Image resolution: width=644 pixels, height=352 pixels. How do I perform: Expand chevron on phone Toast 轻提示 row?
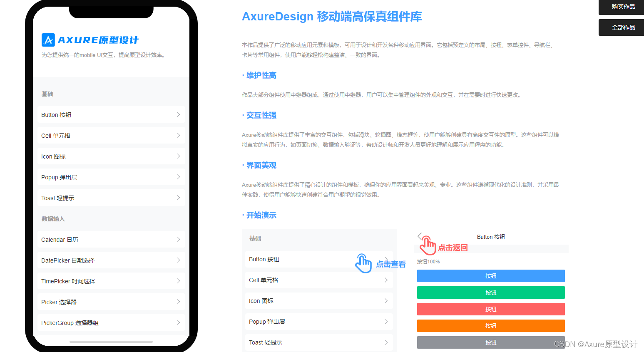178,198
